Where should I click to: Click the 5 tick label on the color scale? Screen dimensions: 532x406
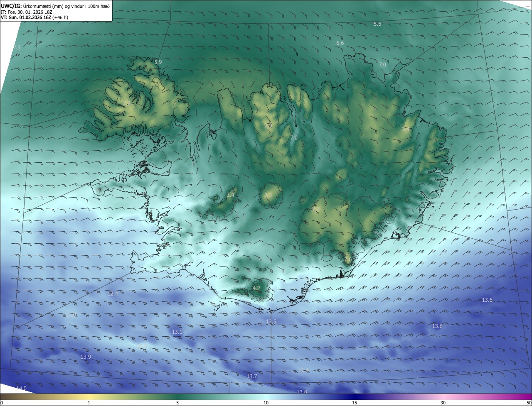(177, 403)
